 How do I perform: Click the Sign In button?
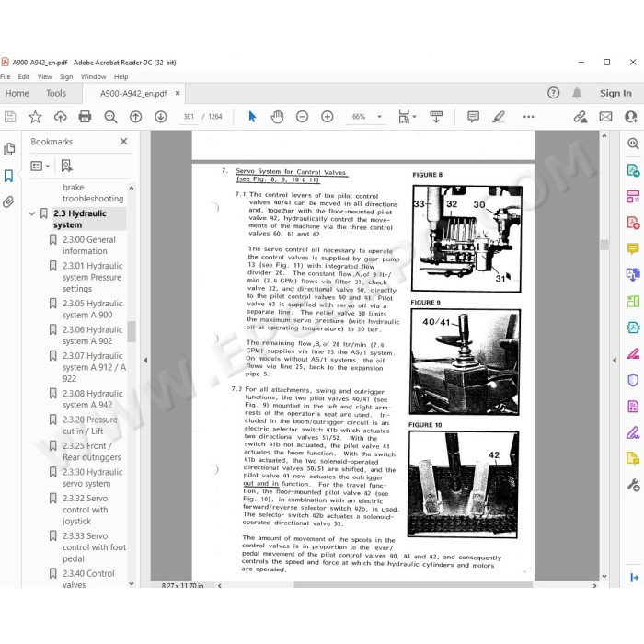pyautogui.click(x=615, y=93)
